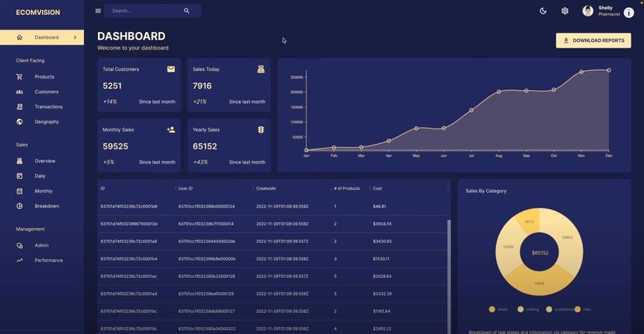Toggle the shoes legend item in the pie chart
The height and width of the screenshot is (334, 644).
pyautogui.click(x=499, y=309)
